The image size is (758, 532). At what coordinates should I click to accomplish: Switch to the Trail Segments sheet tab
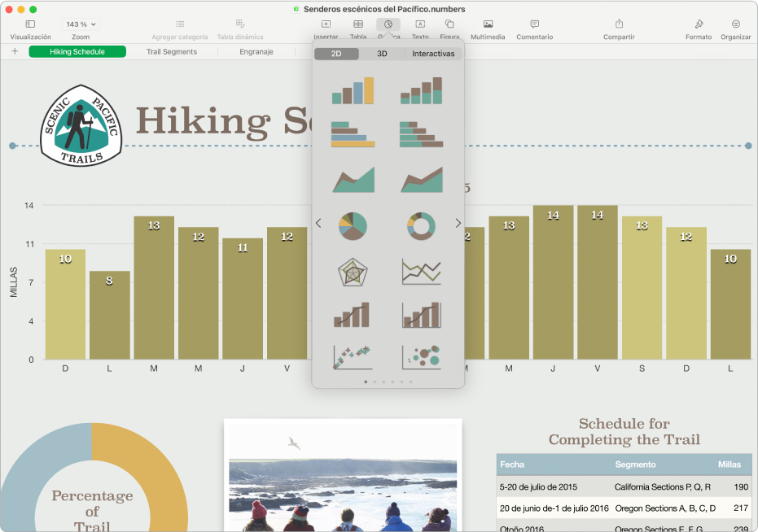172,52
